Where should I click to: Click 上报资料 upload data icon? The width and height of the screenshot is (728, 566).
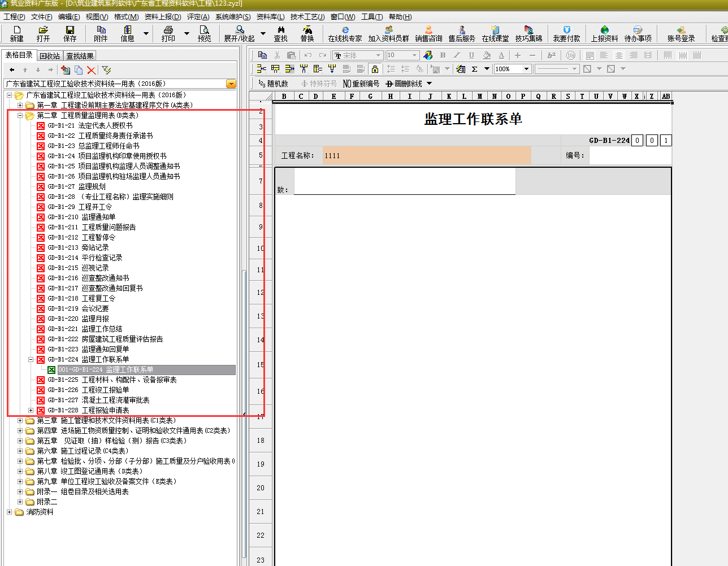(604, 33)
